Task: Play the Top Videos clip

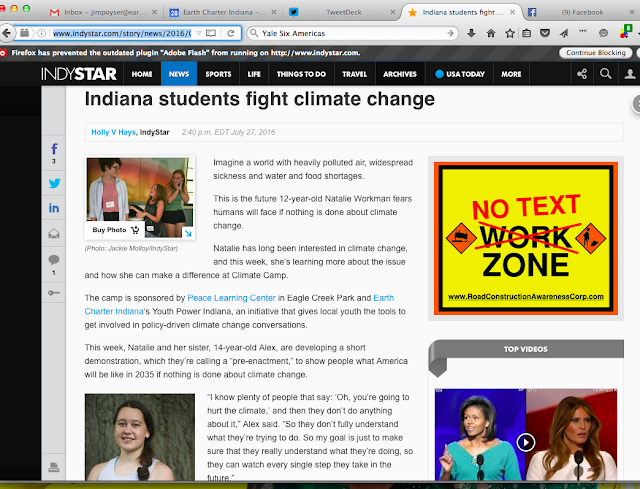Action: 526,442
